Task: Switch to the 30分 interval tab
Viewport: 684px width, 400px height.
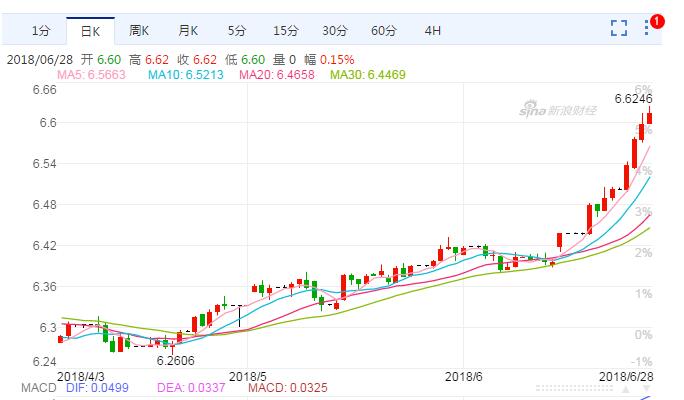Action: [x=335, y=31]
